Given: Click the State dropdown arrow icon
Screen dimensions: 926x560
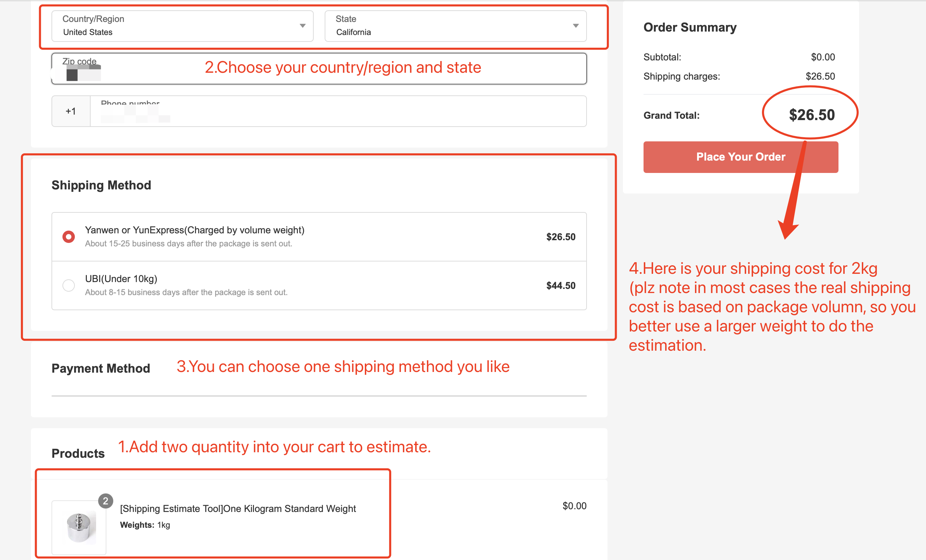Looking at the screenshot, I should click(x=576, y=26).
